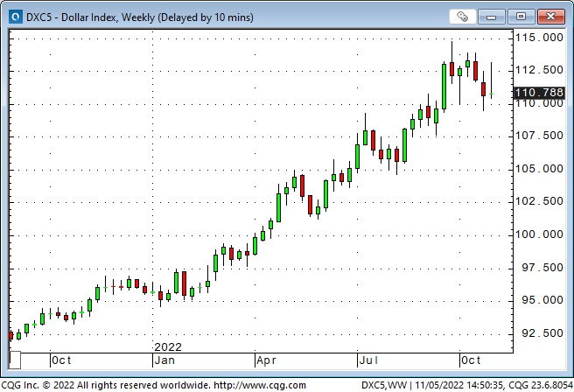Click the CQG Inc. copyright text

[x=106, y=385]
